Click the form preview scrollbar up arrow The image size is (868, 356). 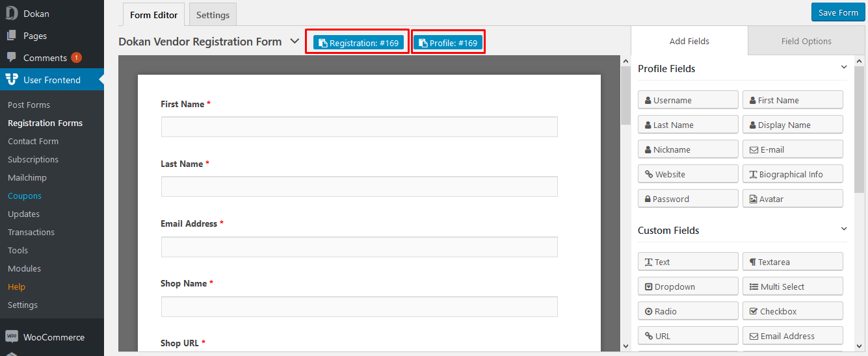[625, 61]
